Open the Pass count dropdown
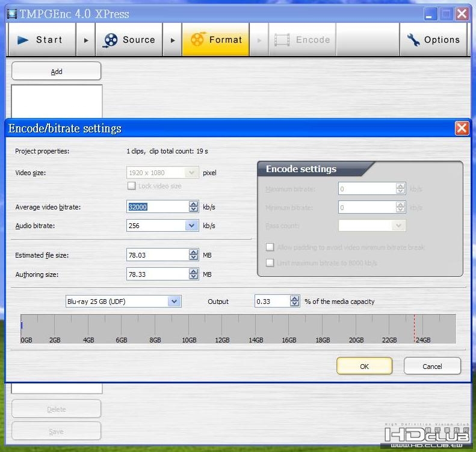The width and height of the screenshot is (476, 452). click(372, 226)
